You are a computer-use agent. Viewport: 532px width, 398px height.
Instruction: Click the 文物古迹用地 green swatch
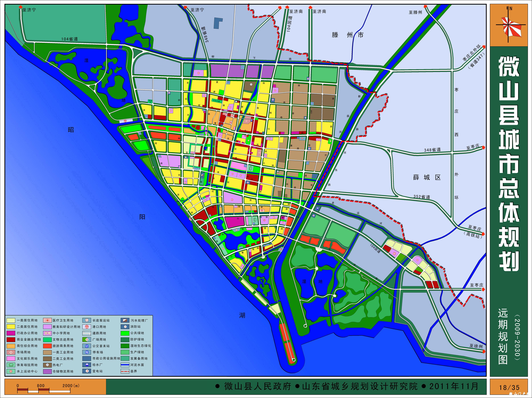pyautogui.click(x=47, y=340)
